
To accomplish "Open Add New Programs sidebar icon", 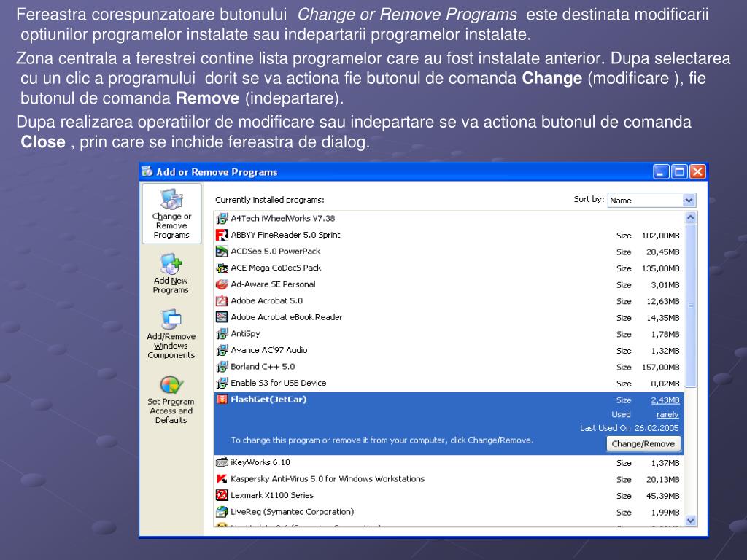I will (171, 264).
